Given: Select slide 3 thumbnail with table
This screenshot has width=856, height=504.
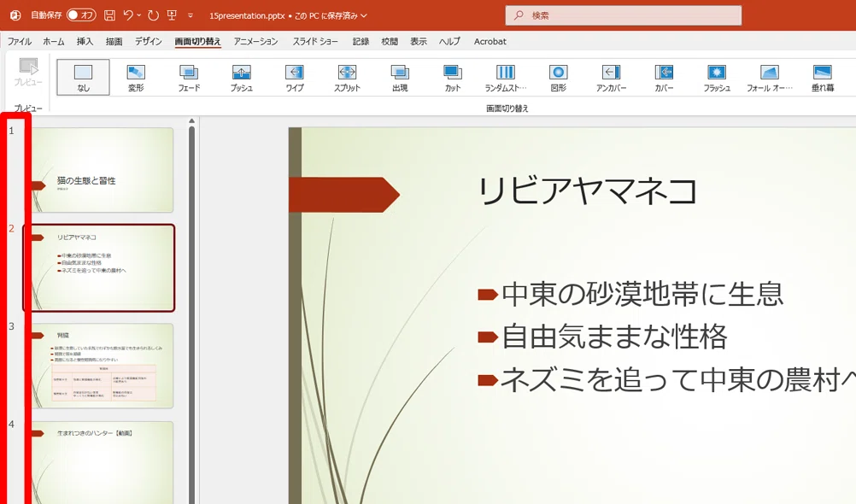Looking at the screenshot, I should [102, 366].
